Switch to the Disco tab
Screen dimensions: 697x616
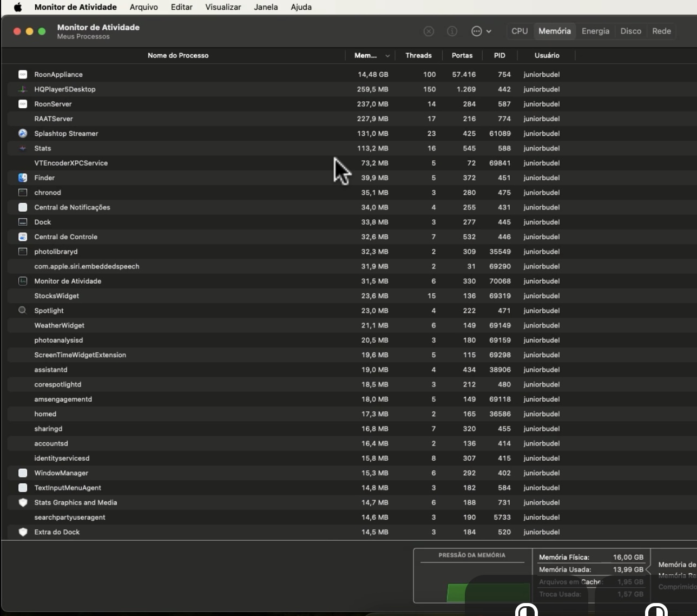coord(630,31)
